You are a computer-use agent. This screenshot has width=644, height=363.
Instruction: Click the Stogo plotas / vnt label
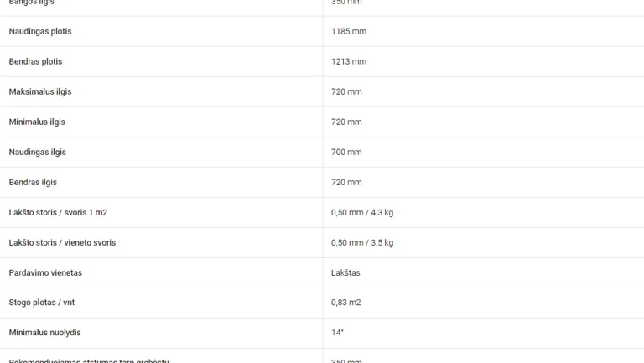[x=42, y=303]
